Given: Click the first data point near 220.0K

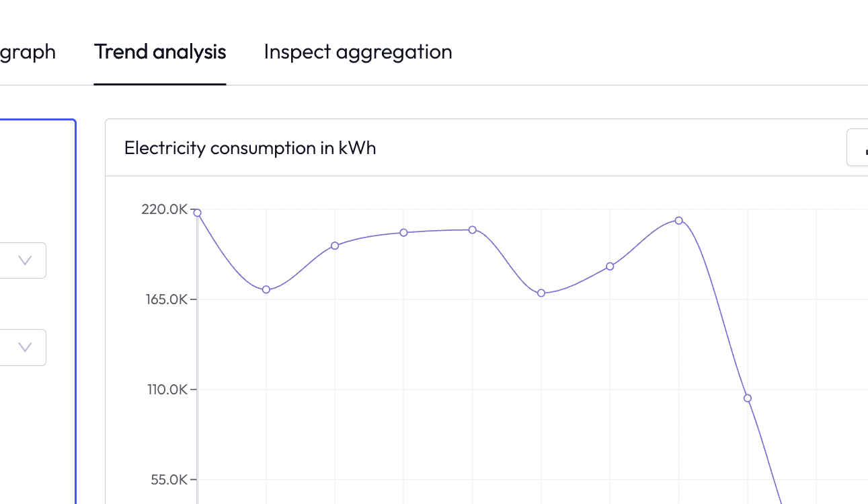Looking at the screenshot, I should [198, 213].
